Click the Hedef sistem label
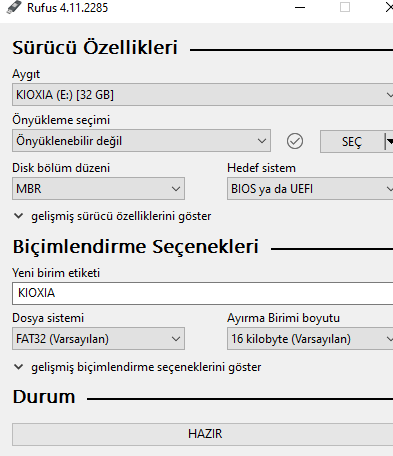393x456 pixels. [x=261, y=168]
